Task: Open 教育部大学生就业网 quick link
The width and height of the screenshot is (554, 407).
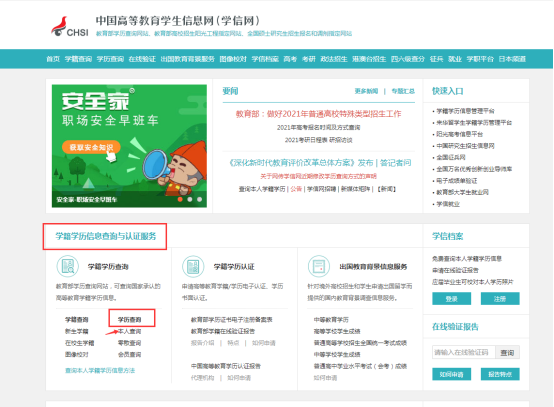Action: [462, 192]
